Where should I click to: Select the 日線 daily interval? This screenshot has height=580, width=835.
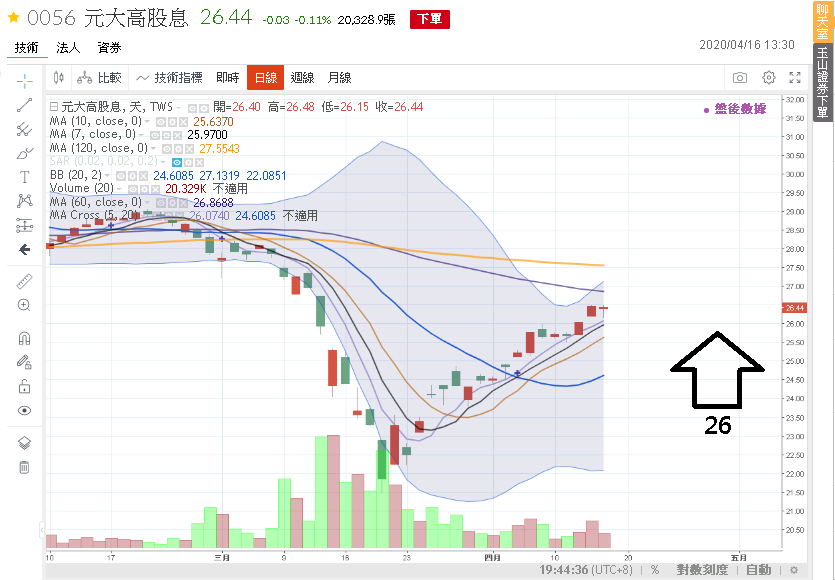pyautogui.click(x=266, y=78)
